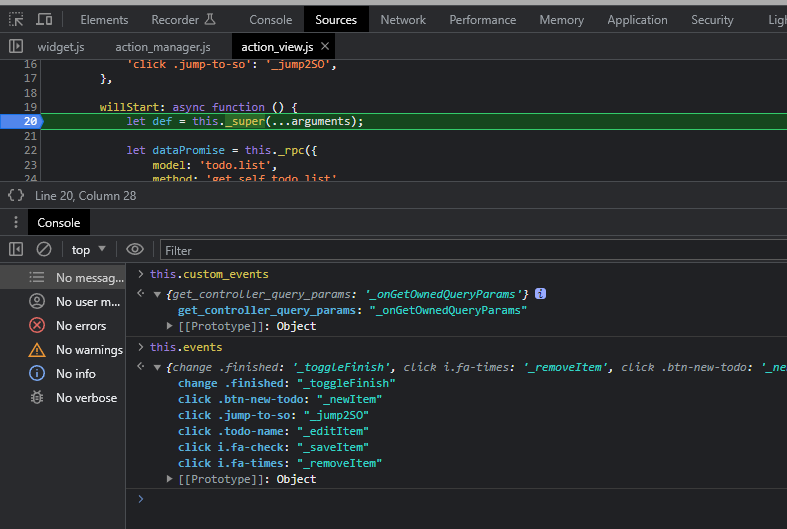This screenshot has width=787, height=529.
Task: Click the "_onGetOwnedQueryParams" string value
Action: click(x=448, y=310)
